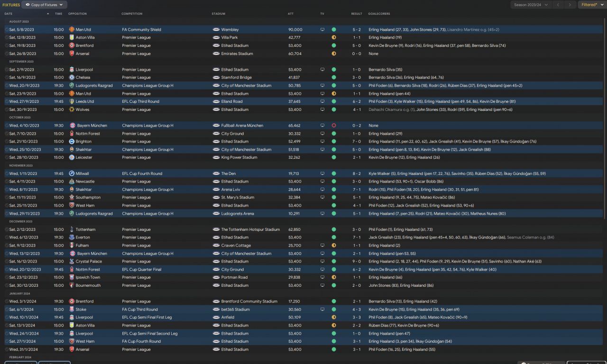Viewport: 607px width, 364px height.
Task: Tick the selection circle for Sat, 16/12/2023
Action: [7, 261]
